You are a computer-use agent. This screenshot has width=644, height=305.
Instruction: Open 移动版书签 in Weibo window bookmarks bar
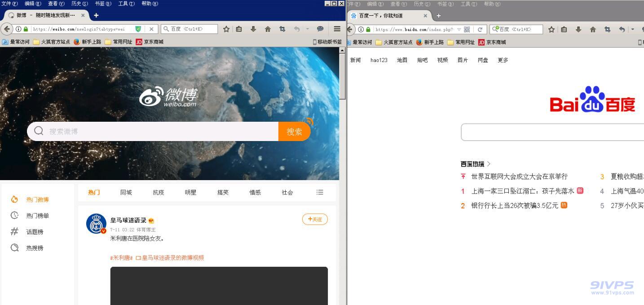click(327, 42)
